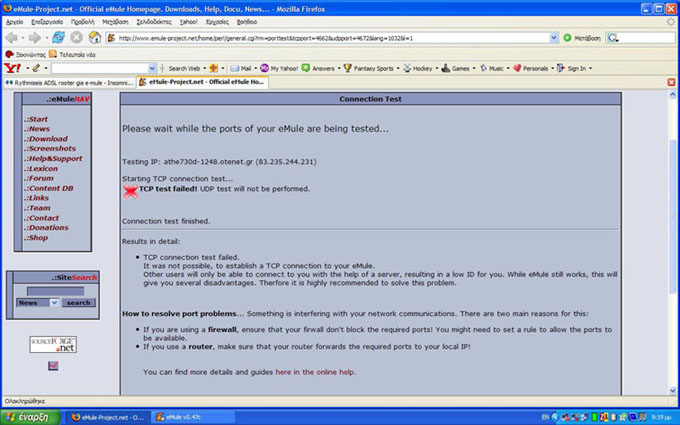Expand the Sign In dropdown arrow
Screen dimensions: 680x425
click(590, 68)
